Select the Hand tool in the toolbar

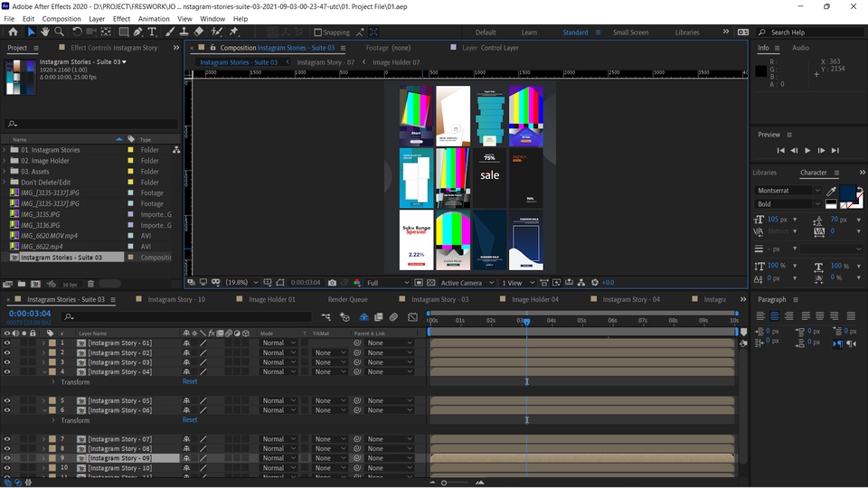click(45, 32)
